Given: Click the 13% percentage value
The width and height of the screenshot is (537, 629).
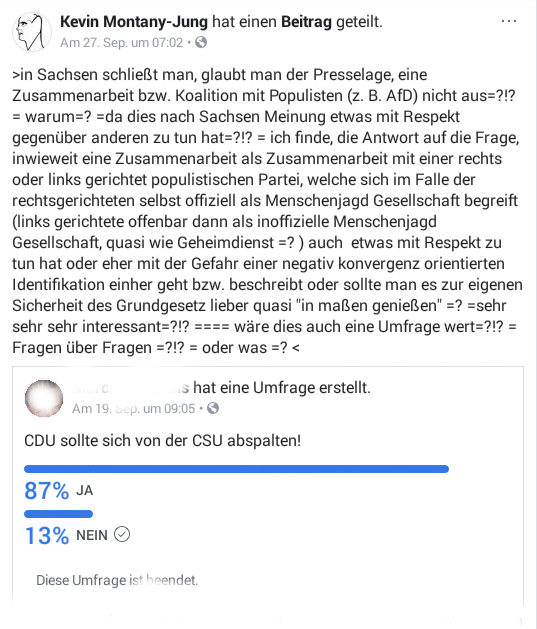Looking at the screenshot, I should pos(47,536).
